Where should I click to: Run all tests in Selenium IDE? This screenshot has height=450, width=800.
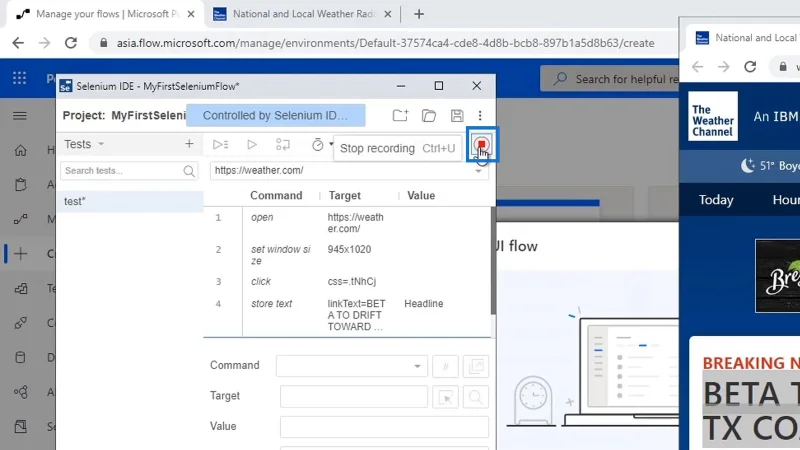[x=220, y=144]
